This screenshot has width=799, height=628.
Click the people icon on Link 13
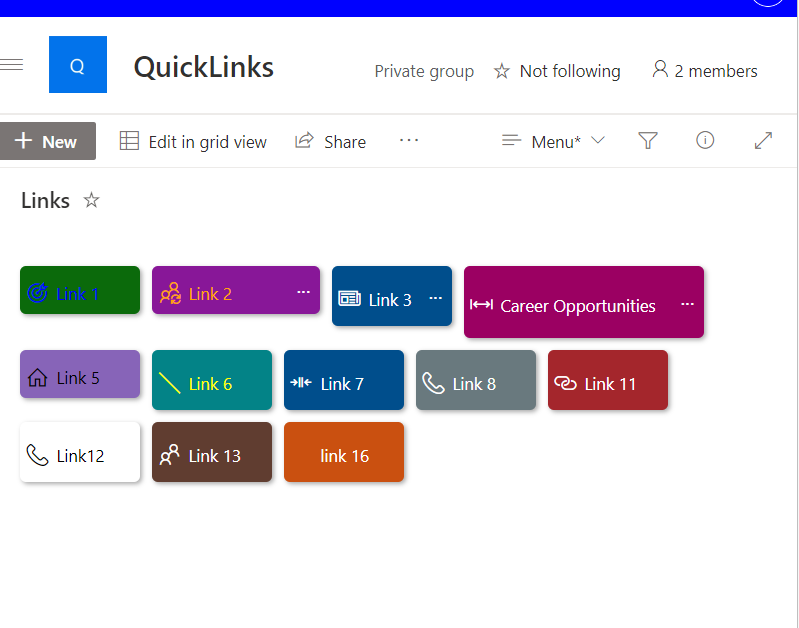pos(170,455)
